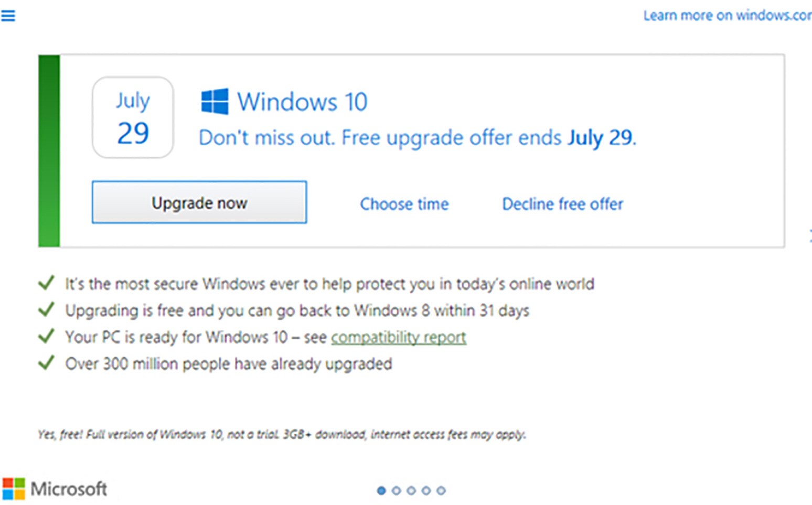Select the first carousel page dot

381,491
